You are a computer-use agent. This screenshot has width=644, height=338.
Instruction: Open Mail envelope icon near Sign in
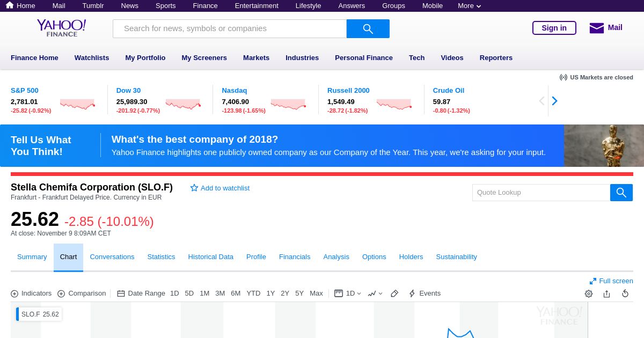tap(596, 28)
